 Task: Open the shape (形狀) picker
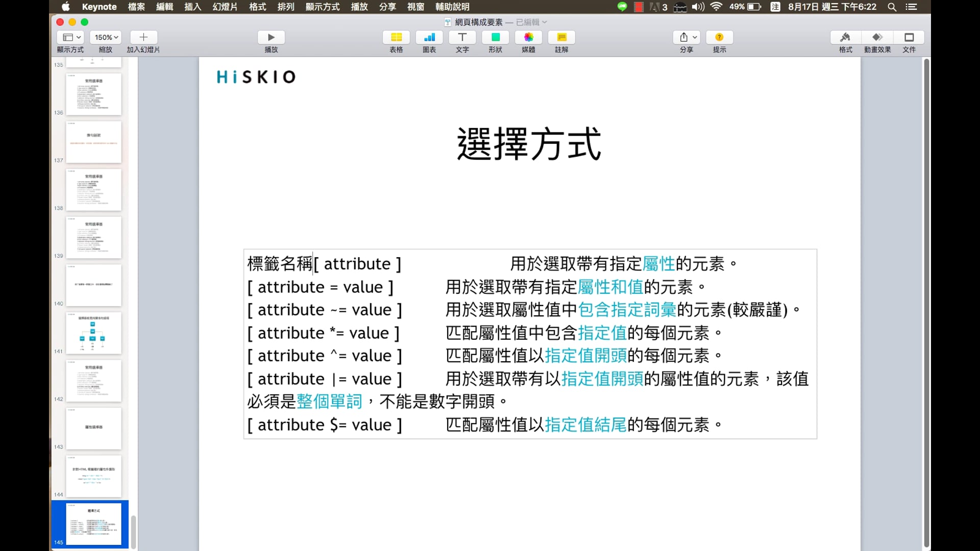click(495, 37)
